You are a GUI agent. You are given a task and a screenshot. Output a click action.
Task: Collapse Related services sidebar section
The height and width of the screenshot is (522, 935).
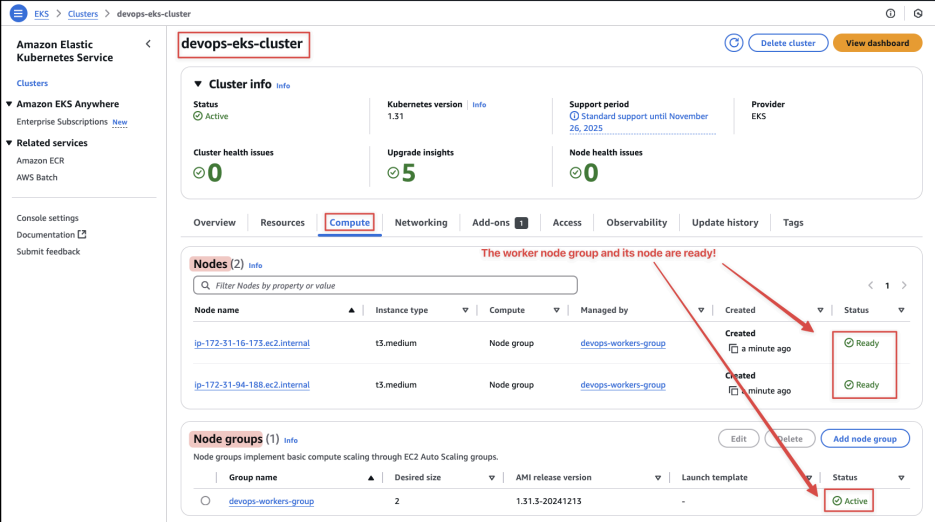click(x=9, y=143)
